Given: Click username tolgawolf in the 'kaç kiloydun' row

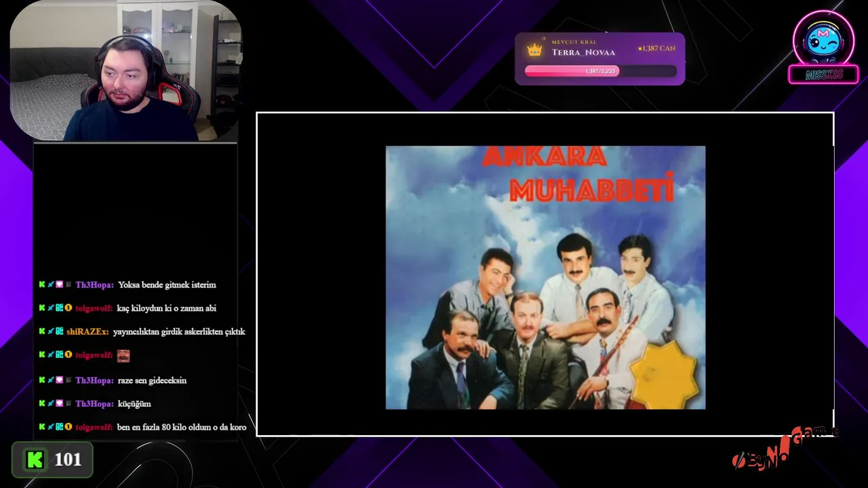Looking at the screenshot, I should (x=94, y=308).
